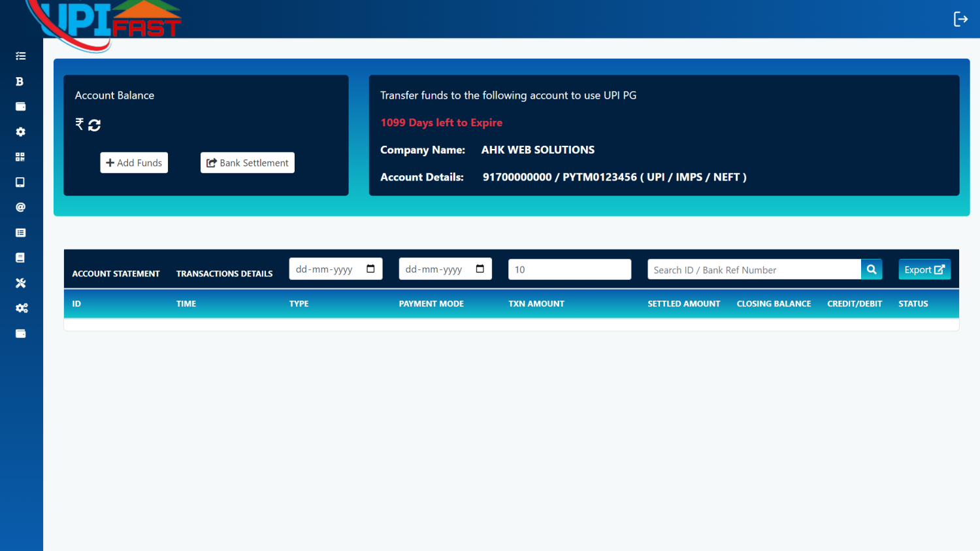The height and width of the screenshot is (551, 980).
Task: Select the Account Statement tab
Action: tap(116, 274)
